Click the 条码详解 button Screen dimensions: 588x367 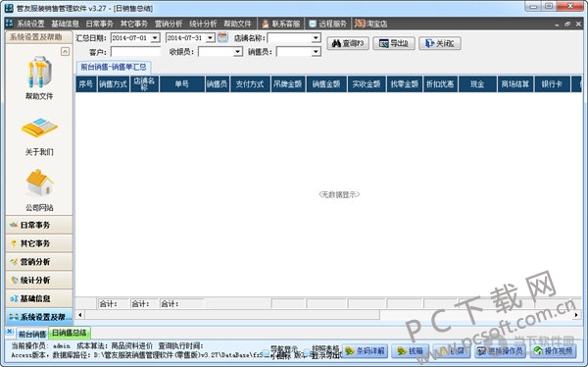point(365,351)
